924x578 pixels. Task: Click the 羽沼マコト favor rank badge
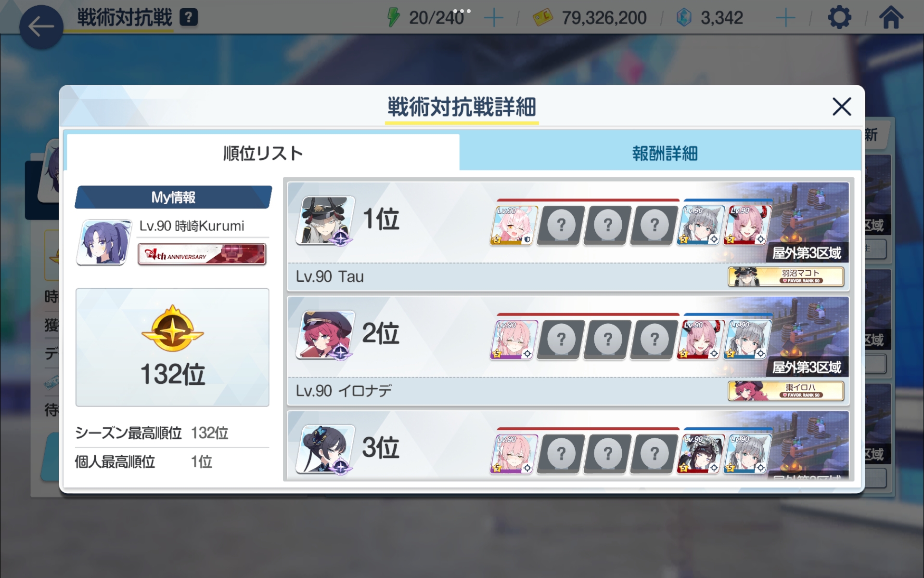[x=786, y=276]
